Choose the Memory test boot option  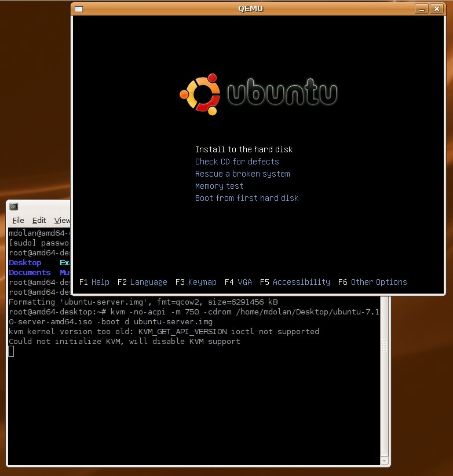219,186
